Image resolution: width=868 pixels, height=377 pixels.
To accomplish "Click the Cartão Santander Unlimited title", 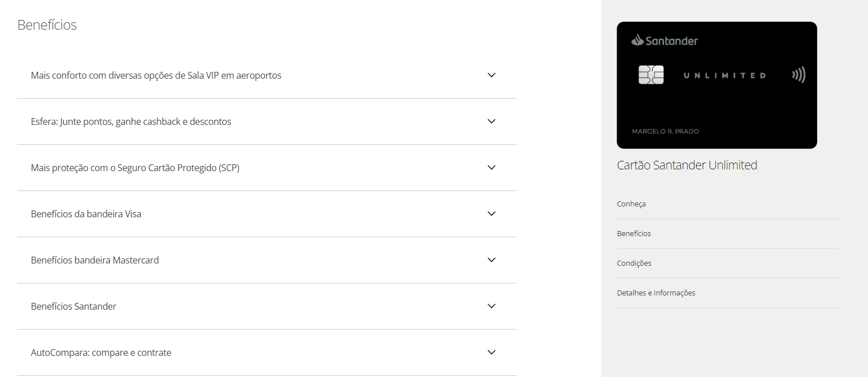I will 687,165.
